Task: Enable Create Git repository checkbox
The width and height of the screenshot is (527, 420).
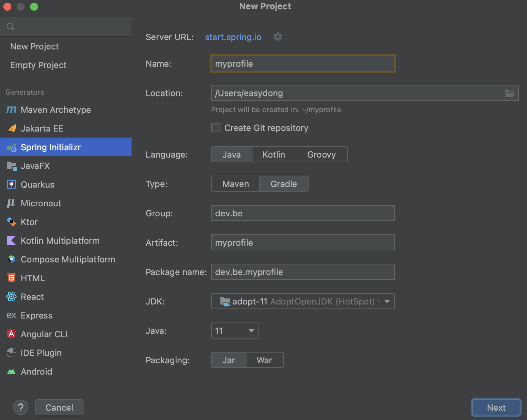Action: (x=216, y=128)
